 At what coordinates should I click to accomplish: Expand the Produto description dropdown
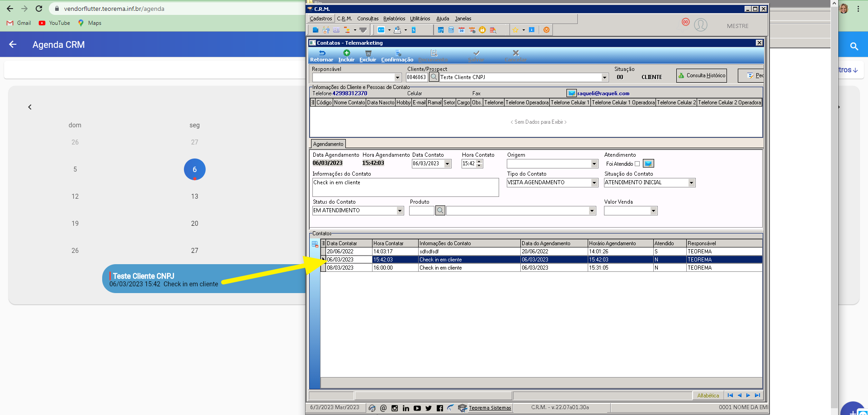592,210
